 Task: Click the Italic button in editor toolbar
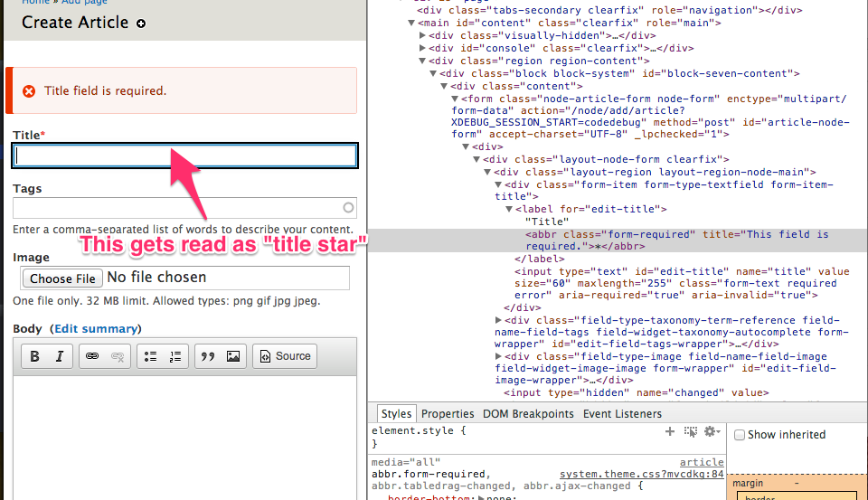(59, 356)
